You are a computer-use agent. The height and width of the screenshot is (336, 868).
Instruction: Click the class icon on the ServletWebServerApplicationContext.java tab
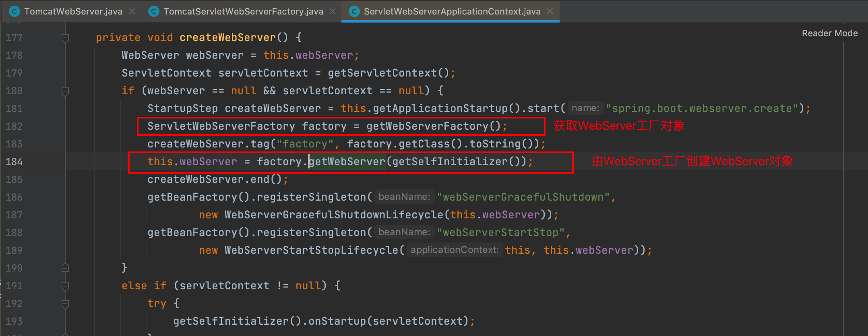(354, 11)
